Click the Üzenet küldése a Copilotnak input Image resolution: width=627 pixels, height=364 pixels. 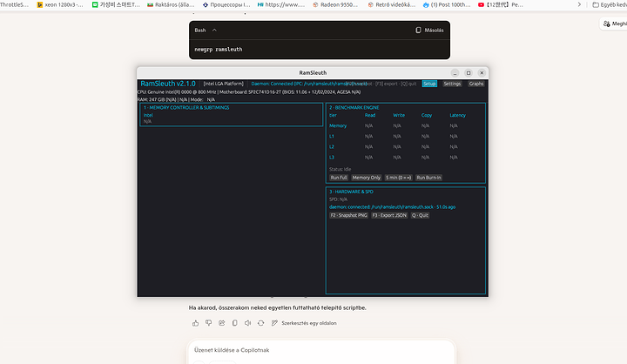(321, 350)
